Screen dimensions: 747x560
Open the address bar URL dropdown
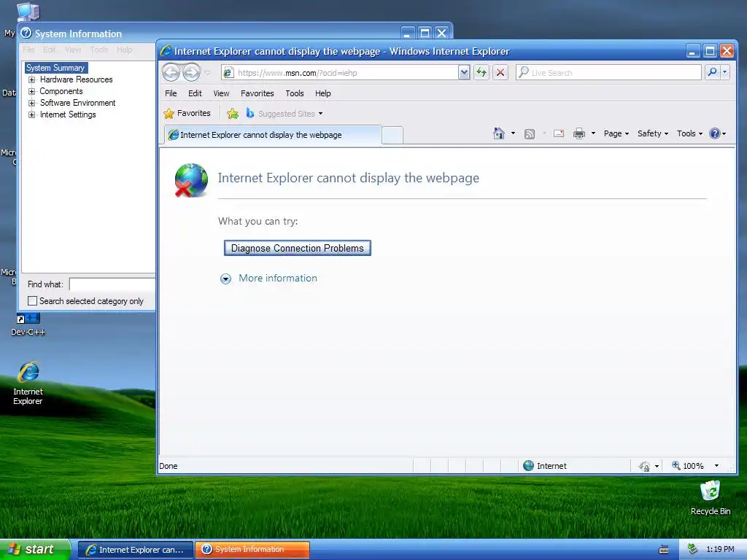coord(463,72)
